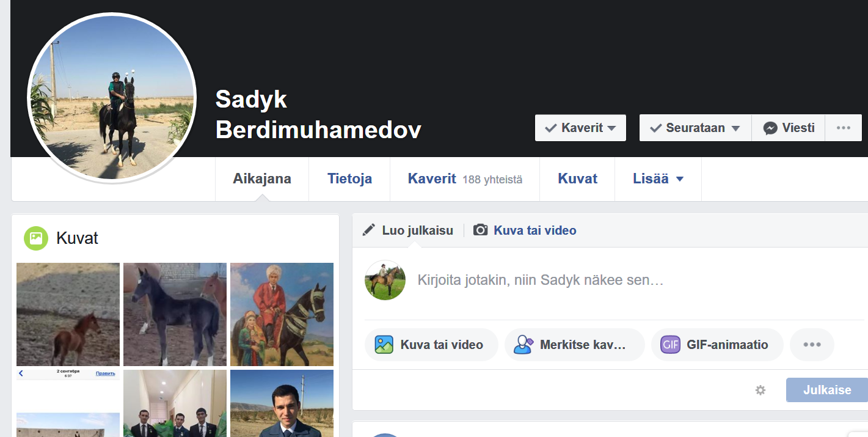
Task: Click the Messenger icon in the Viesti button
Action: (771, 128)
